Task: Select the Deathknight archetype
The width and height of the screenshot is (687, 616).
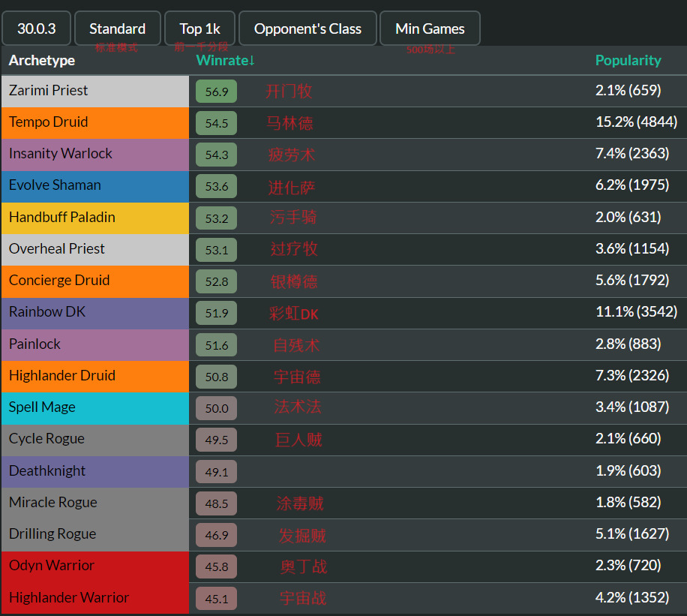Action: tap(95, 471)
